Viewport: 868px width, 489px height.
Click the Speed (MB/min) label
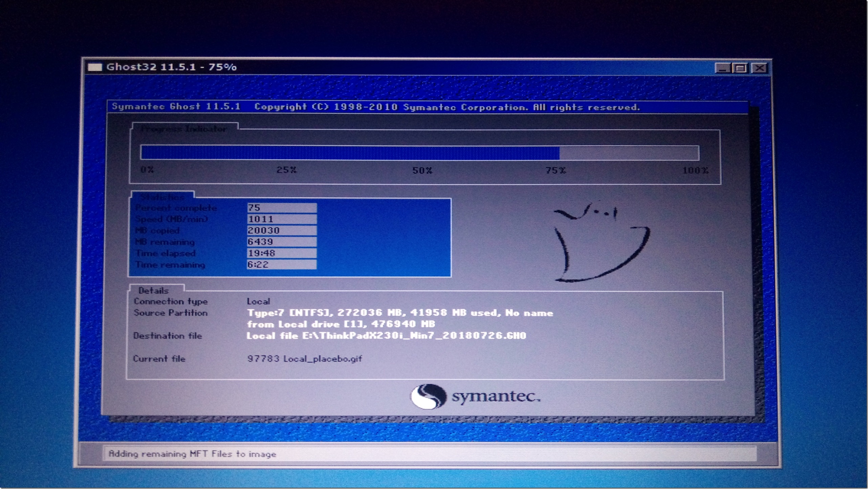pyautogui.click(x=171, y=219)
